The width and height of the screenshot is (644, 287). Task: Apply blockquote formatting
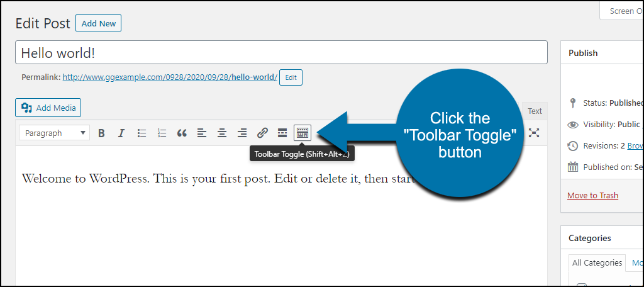(182, 133)
